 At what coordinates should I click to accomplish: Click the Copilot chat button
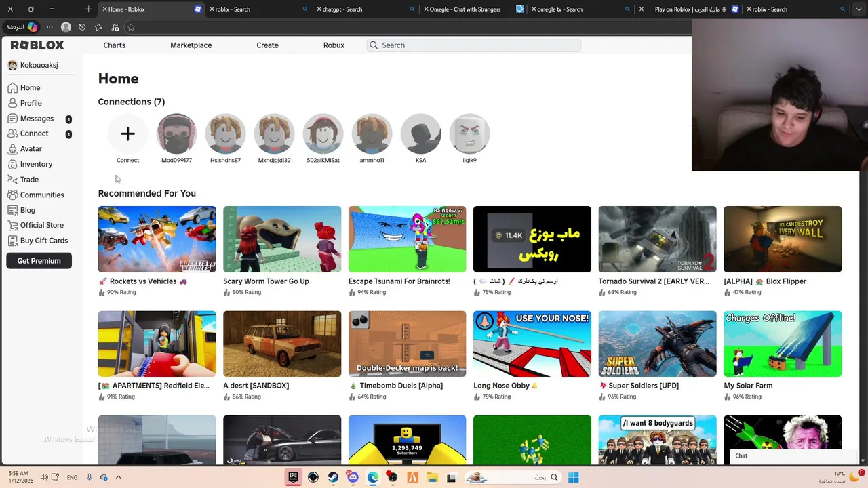click(x=21, y=27)
